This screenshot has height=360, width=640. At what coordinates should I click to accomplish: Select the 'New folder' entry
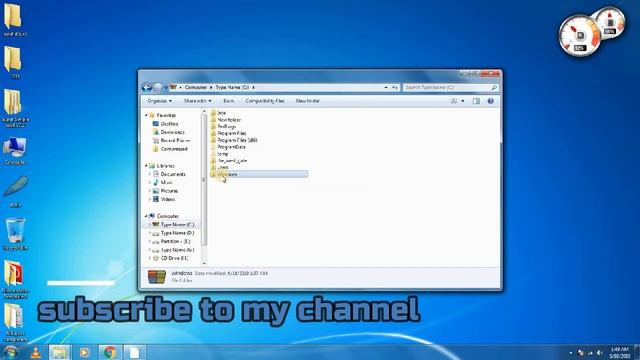[229, 120]
